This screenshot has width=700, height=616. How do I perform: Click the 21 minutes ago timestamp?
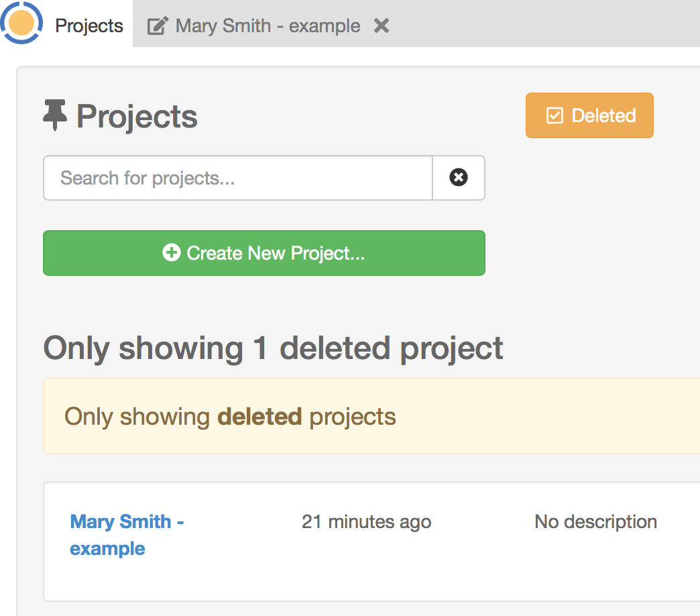(x=366, y=521)
